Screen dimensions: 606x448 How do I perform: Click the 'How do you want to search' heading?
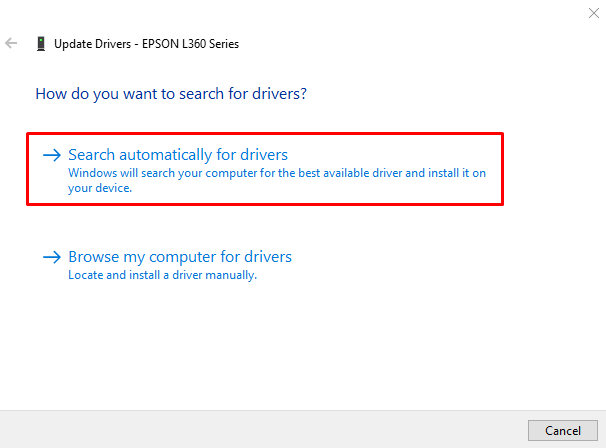[171, 94]
